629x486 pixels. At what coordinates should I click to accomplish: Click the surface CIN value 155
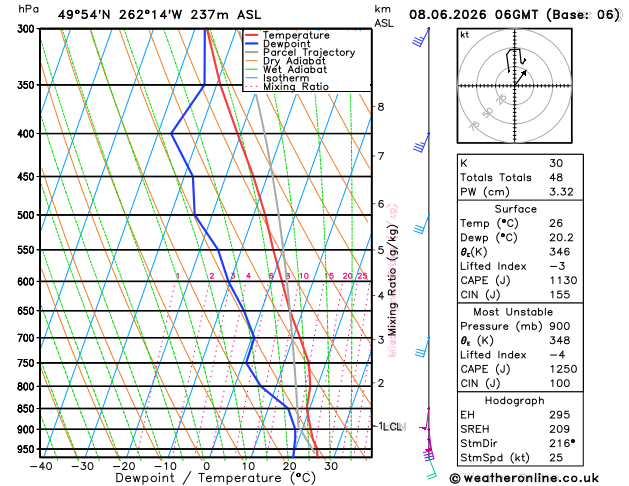coord(560,295)
